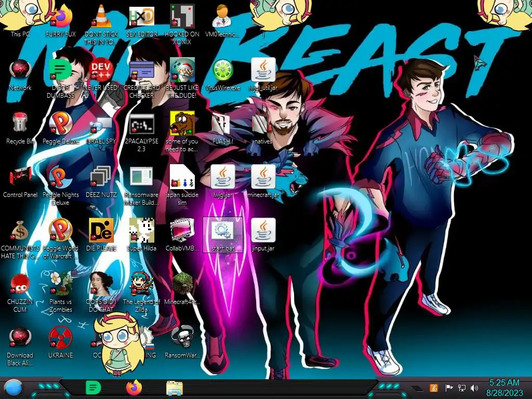532x399 pixels.
Task: Launch Firefox from the taskbar
Action: tap(134, 388)
